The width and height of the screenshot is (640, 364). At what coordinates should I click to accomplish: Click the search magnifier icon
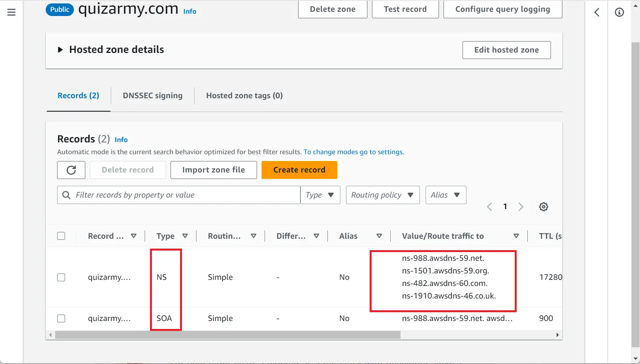coord(66,195)
